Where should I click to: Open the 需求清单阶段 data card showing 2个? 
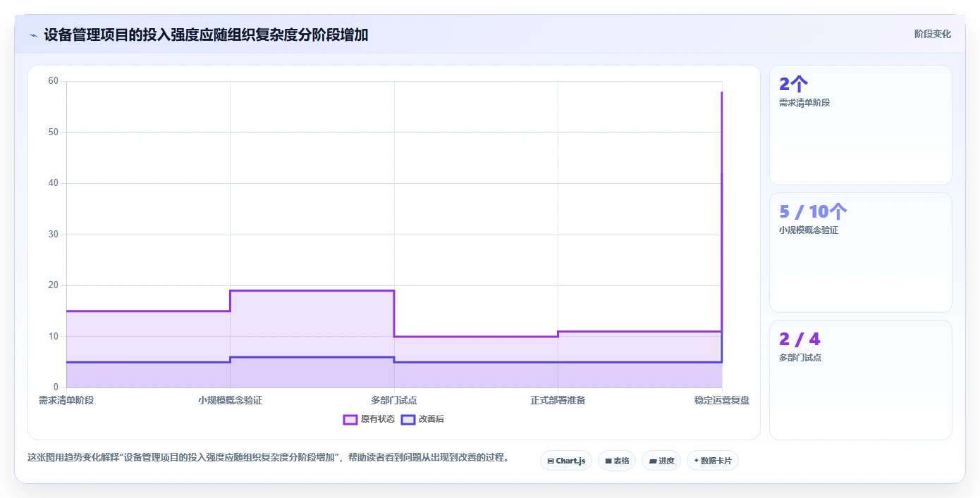[860, 125]
